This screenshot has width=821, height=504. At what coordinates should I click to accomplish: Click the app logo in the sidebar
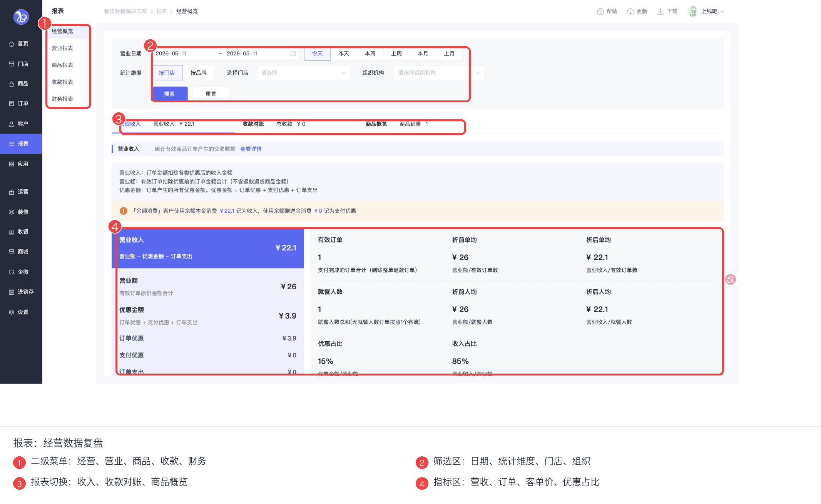21,17
